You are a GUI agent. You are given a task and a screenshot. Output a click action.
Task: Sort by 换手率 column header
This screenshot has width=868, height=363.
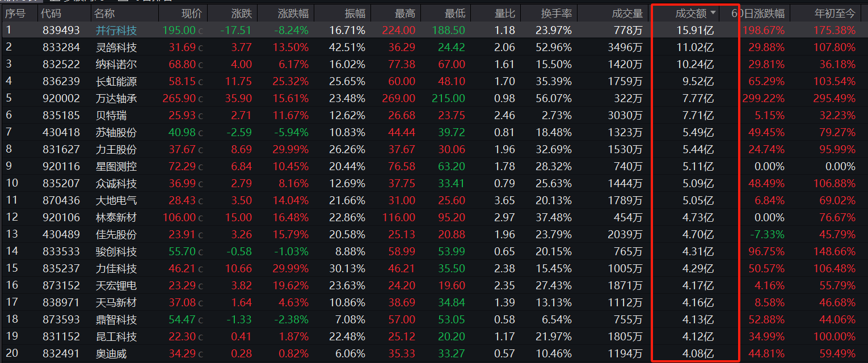point(556,13)
